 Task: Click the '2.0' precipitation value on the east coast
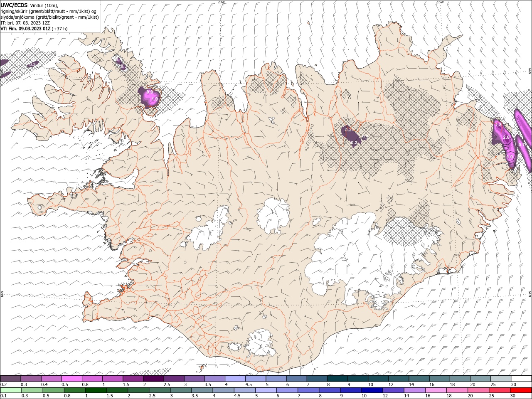tap(506, 137)
